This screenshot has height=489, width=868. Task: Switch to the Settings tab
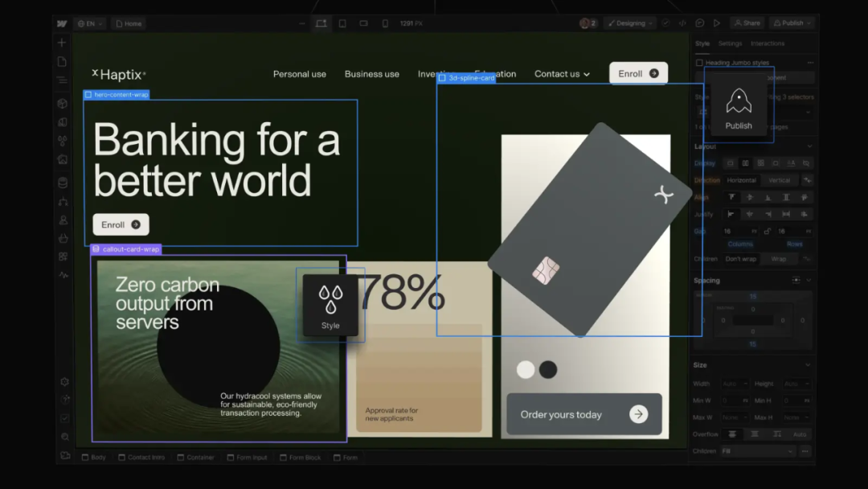pyautogui.click(x=730, y=43)
